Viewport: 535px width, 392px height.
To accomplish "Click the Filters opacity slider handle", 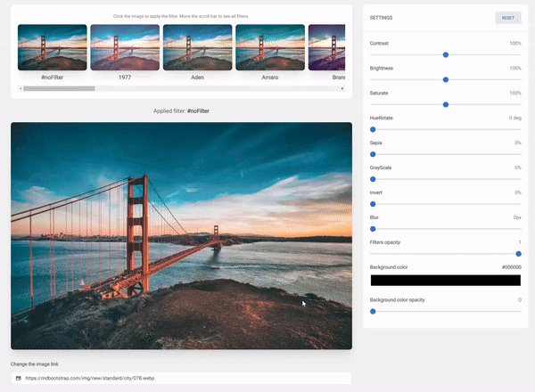I will click(x=519, y=254).
